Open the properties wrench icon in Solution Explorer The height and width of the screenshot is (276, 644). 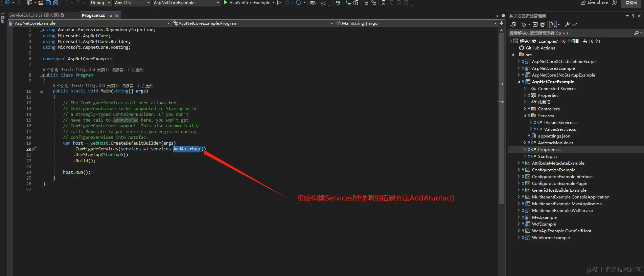click(567, 24)
